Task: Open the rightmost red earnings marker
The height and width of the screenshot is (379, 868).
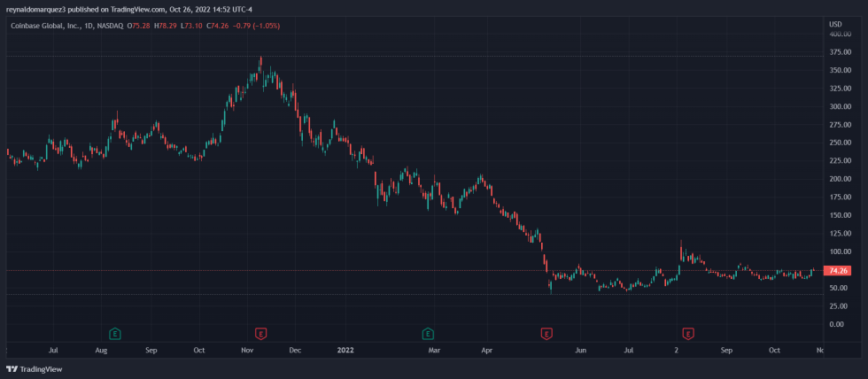Action: (x=687, y=333)
